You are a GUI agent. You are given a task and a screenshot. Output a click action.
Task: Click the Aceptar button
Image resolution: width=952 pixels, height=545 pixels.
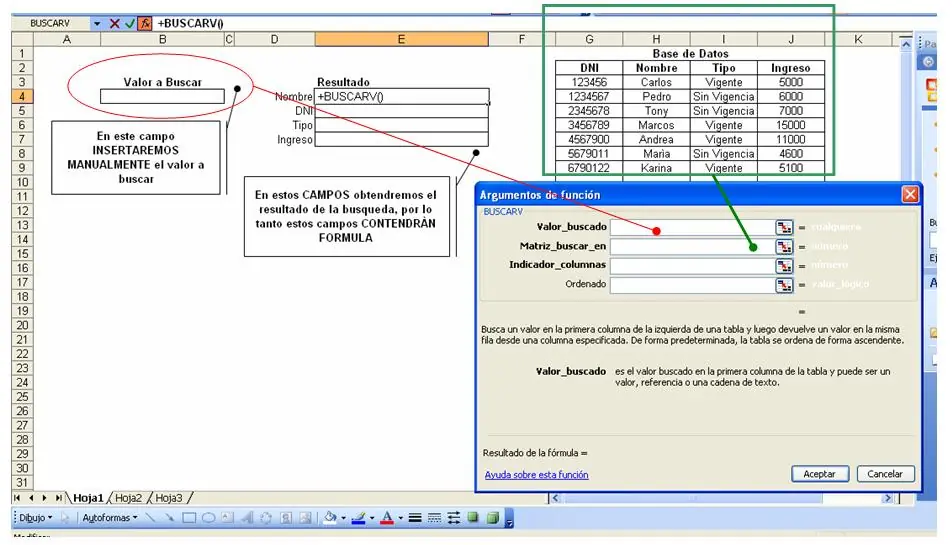click(x=820, y=474)
